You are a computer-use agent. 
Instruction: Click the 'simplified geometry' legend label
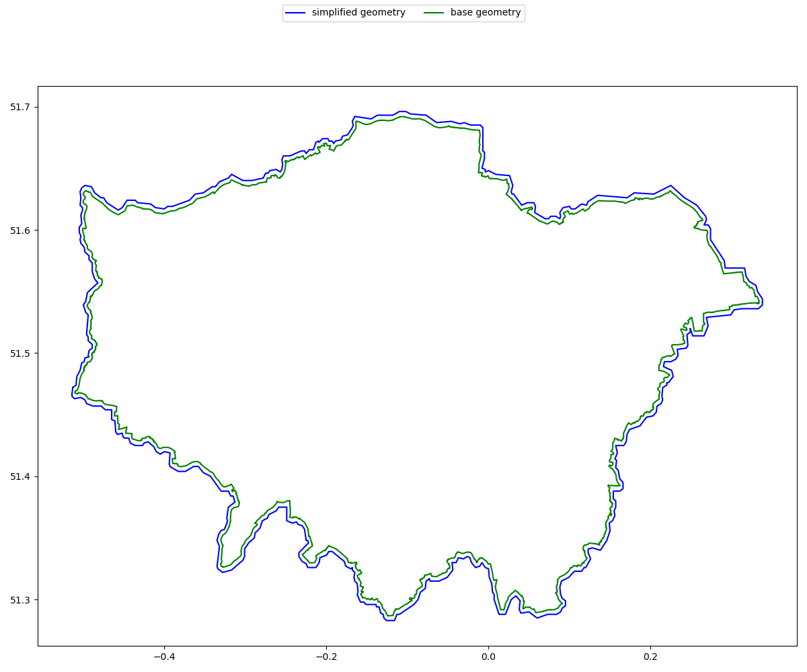click(x=358, y=13)
